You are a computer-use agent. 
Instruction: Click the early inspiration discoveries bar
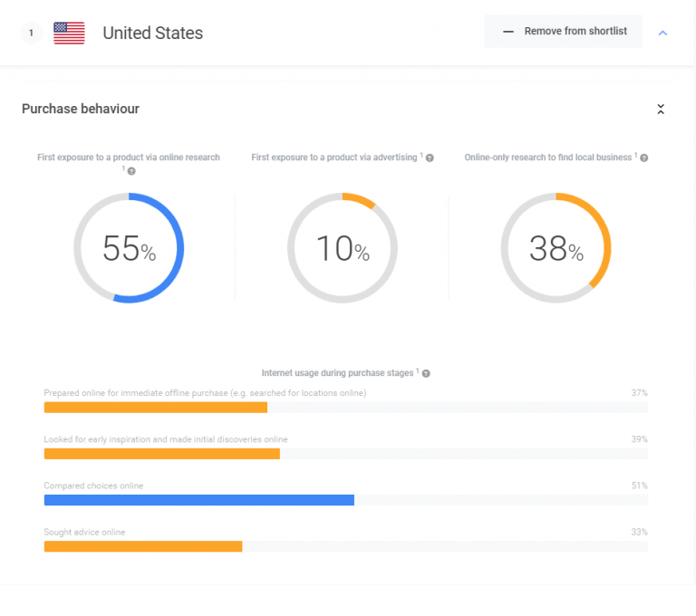161,454
